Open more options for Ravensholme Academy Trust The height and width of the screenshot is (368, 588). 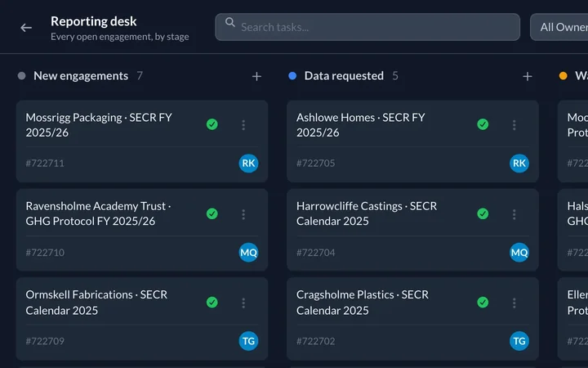(x=243, y=214)
